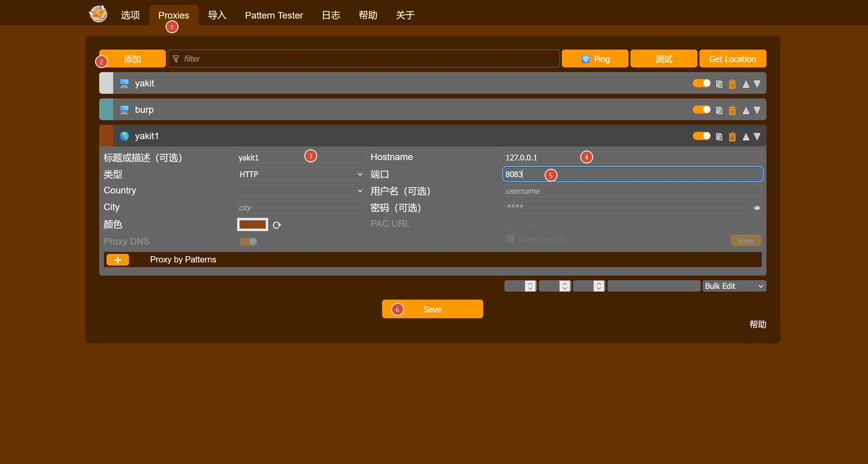Delete the yakit1 proxy entry

coord(732,136)
